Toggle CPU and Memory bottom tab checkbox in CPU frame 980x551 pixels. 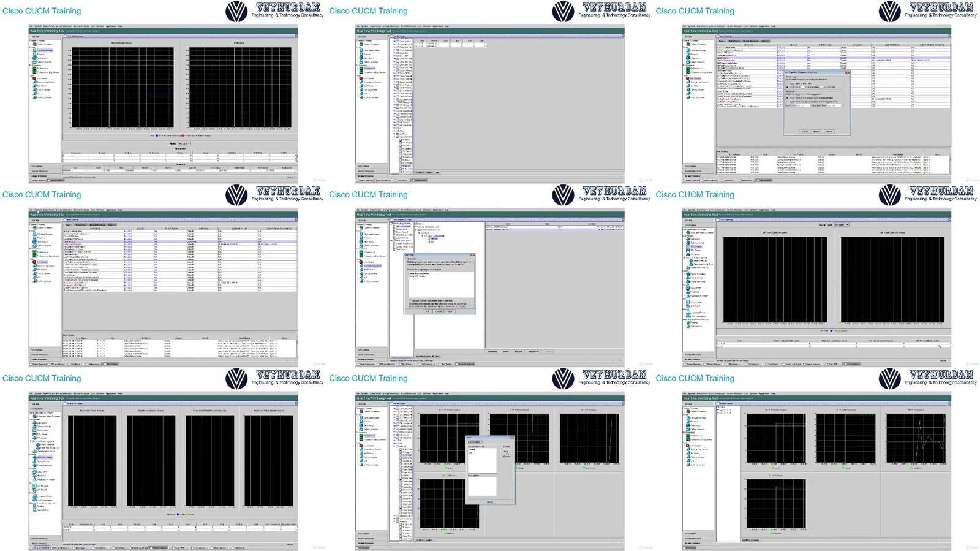48,180
